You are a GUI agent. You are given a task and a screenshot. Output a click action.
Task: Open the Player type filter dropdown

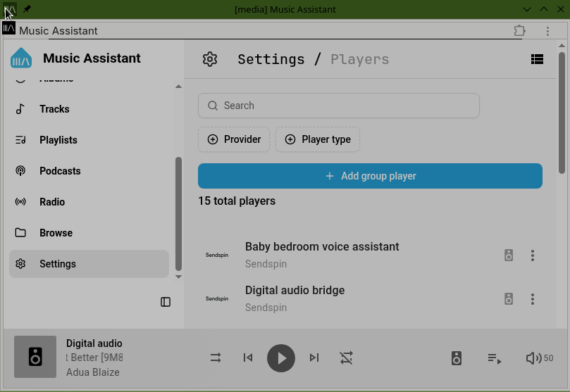(x=318, y=139)
